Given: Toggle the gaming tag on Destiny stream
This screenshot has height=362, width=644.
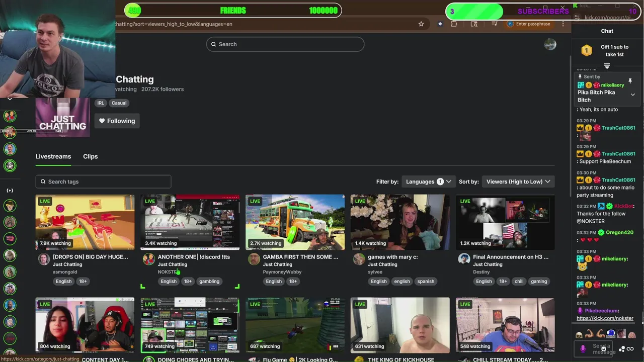Looking at the screenshot, I should [x=539, y=282].
